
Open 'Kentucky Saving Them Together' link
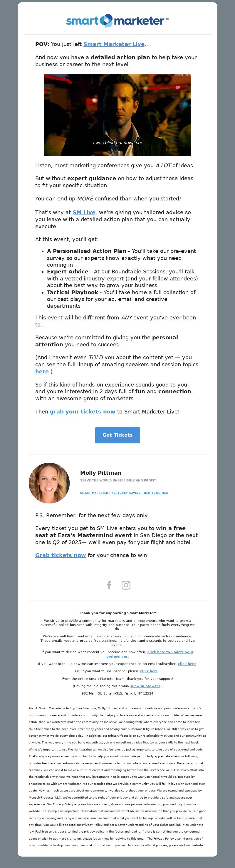[x=140, y=493]
